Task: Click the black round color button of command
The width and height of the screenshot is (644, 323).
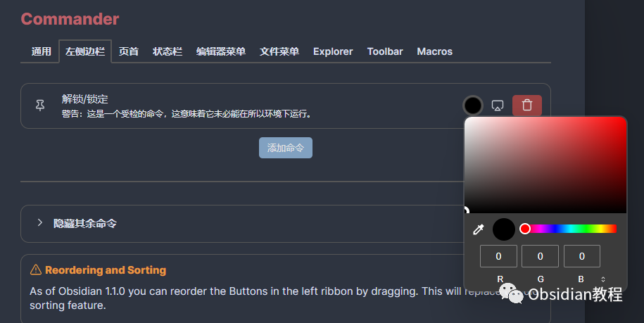Action: 473,106
